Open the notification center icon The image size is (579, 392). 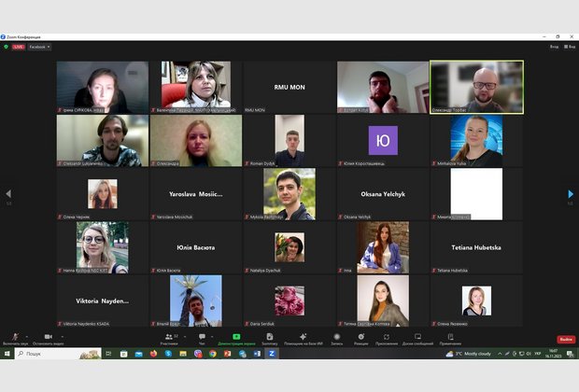pyautogui.click(x=570, y=354)
